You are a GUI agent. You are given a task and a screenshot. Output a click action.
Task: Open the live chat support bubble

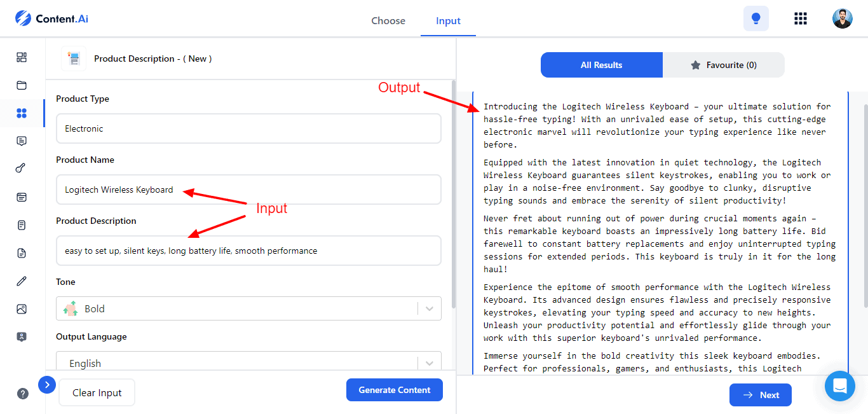[x=840, y=386]
